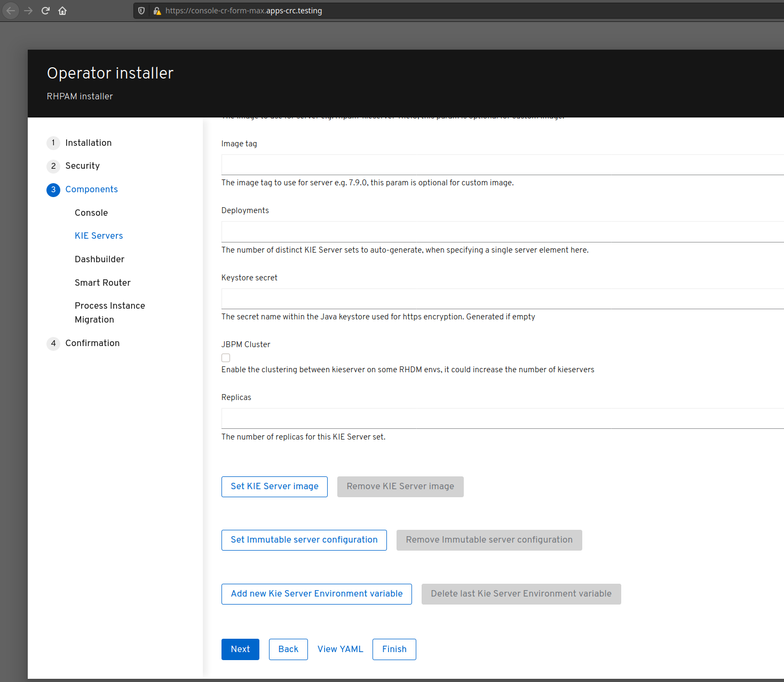
Task: Click the Image tag input field
Action: (x=502, y=164)
